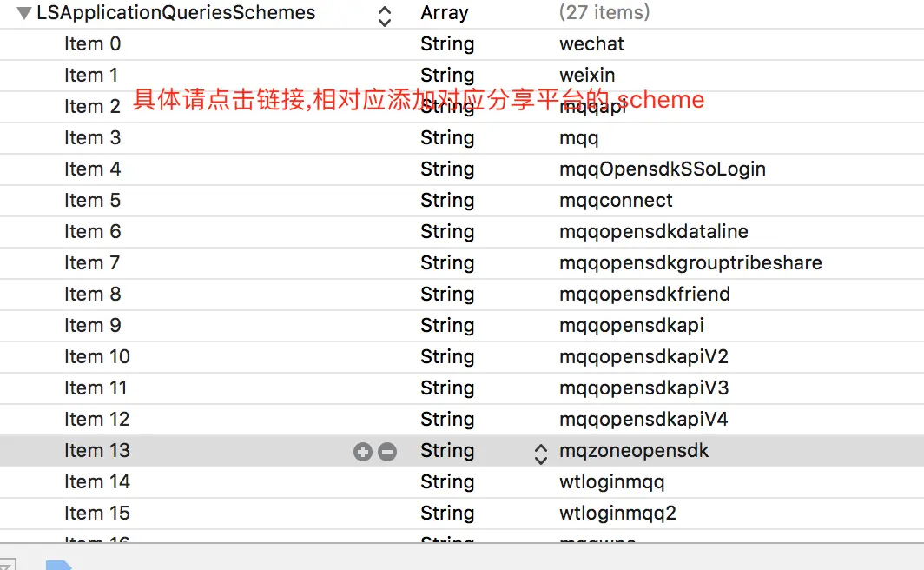Select Item 11 row key

click(x=96, y=388)
